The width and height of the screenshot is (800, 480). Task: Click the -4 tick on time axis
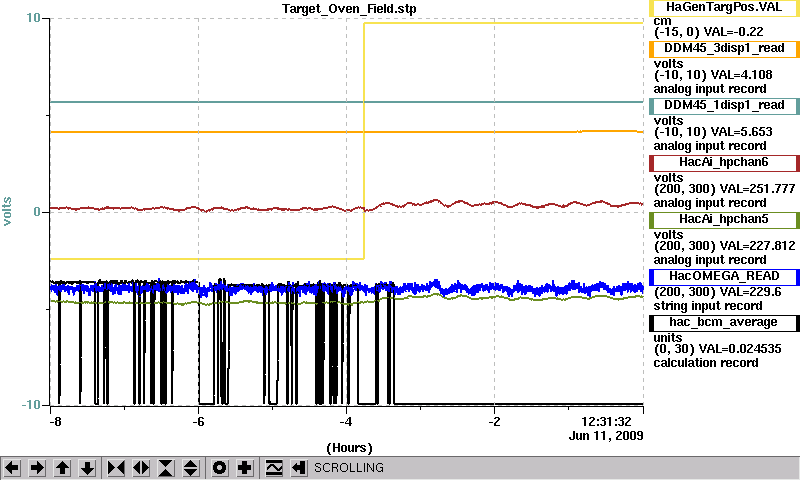click(x=346, y=422)
